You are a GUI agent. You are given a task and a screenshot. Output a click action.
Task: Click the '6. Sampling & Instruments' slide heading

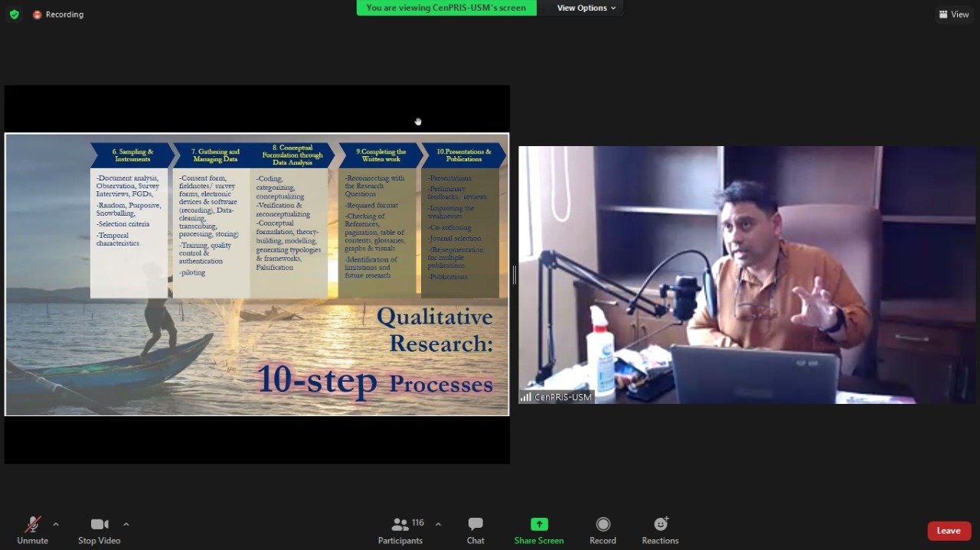tap(134, 155)
